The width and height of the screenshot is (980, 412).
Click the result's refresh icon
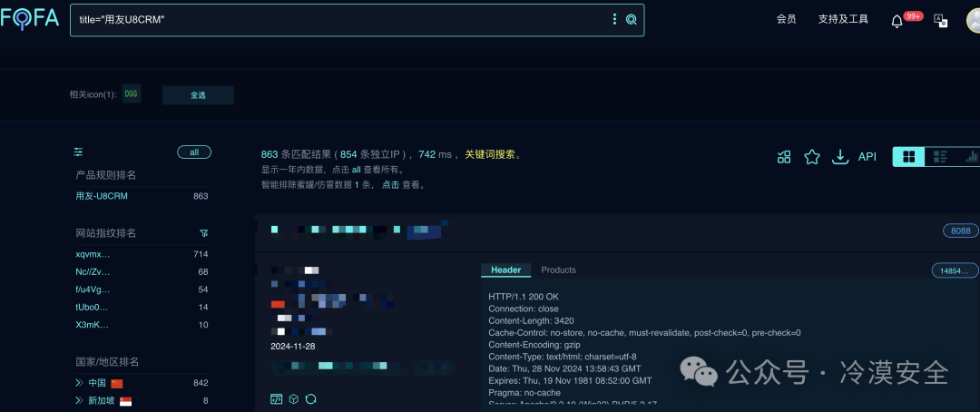click(x=310, y=399)
